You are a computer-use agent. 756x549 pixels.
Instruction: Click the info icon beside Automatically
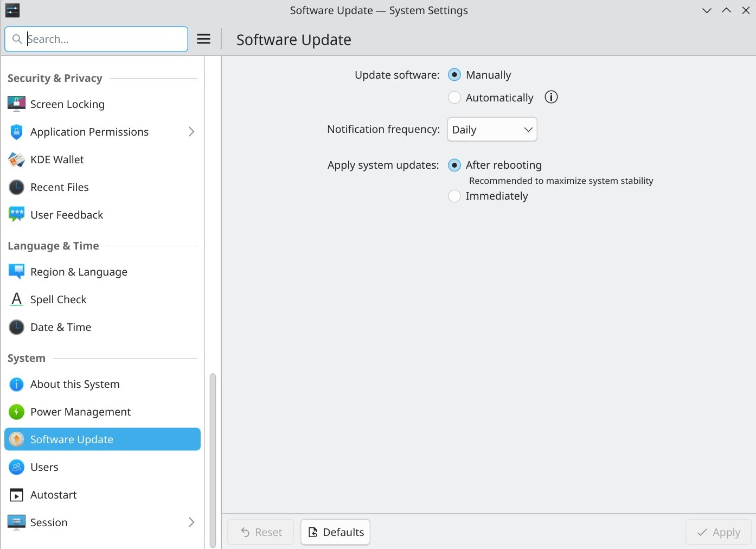tap(551, 97)
